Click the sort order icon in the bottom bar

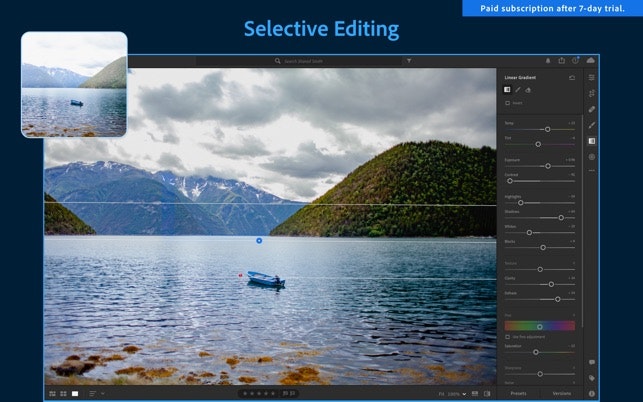click(x=92, y=394)
